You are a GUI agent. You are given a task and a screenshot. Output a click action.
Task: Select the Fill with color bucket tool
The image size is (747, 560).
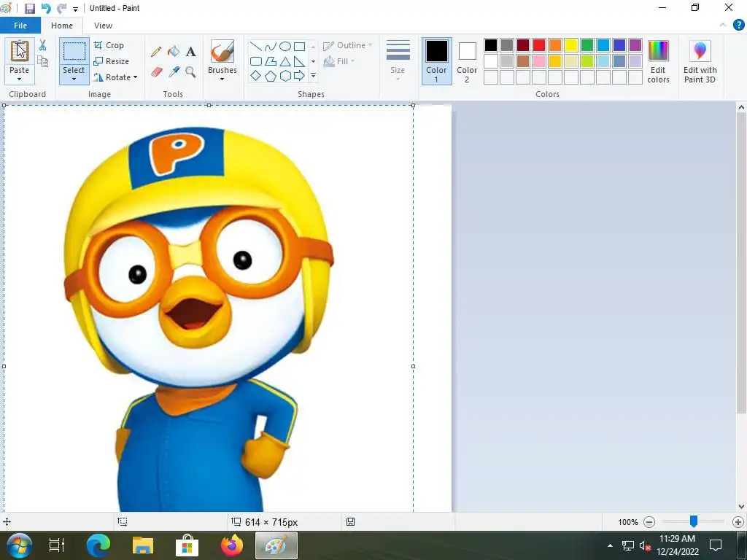(x=174, y=52)
